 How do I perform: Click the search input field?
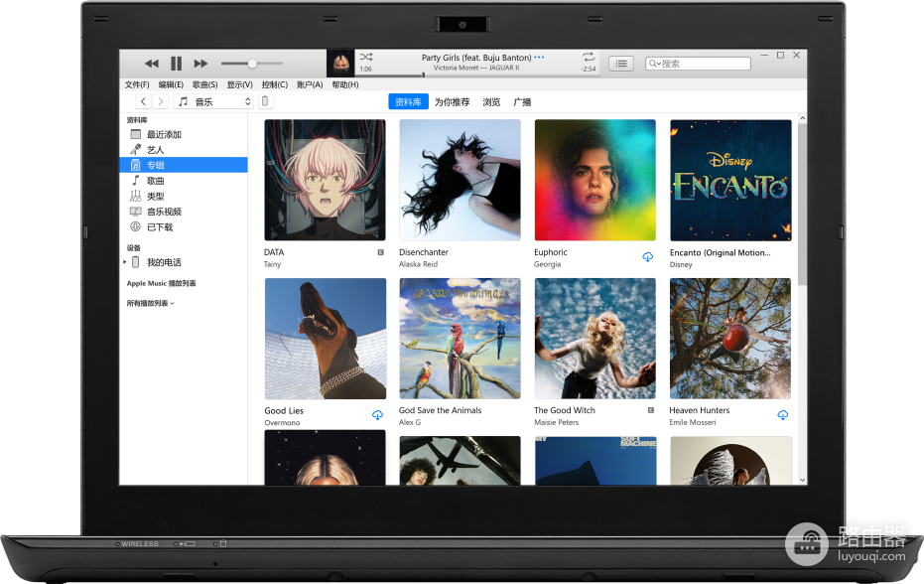pyautogui.click(x=698, y=64)
